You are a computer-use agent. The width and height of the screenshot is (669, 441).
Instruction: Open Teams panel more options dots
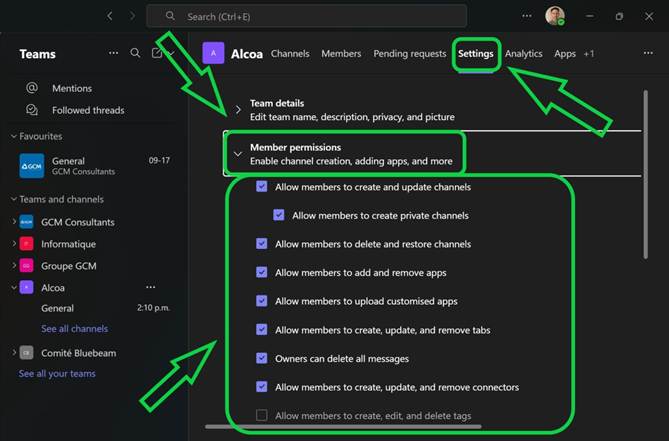pyautogui.click(x=113, y=53)
